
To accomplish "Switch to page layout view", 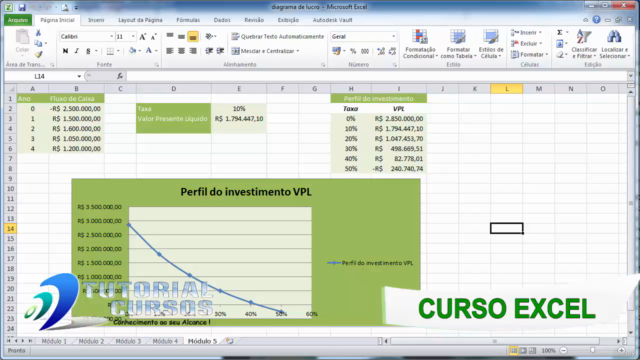I will pyautogui.click(x=523, y=351).
